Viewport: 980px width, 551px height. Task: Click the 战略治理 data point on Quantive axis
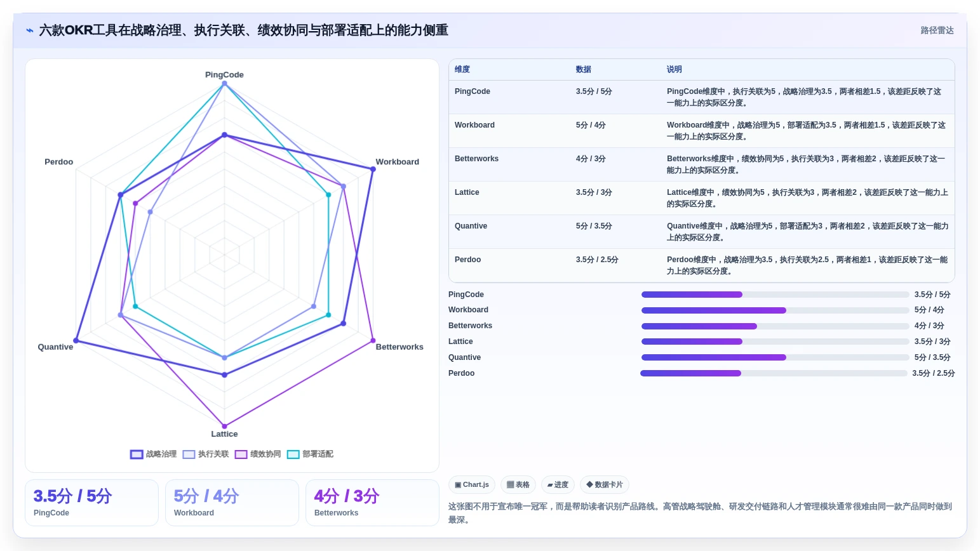coord(76,341)
